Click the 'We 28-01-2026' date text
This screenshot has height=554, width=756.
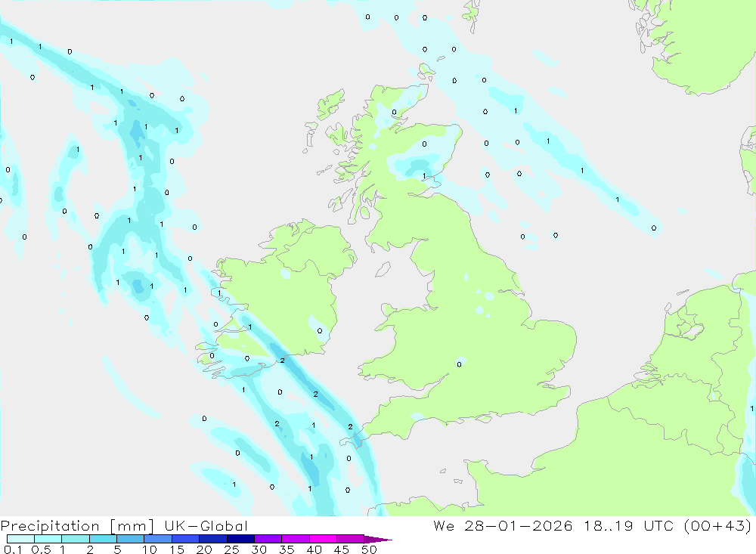(503, 526)
